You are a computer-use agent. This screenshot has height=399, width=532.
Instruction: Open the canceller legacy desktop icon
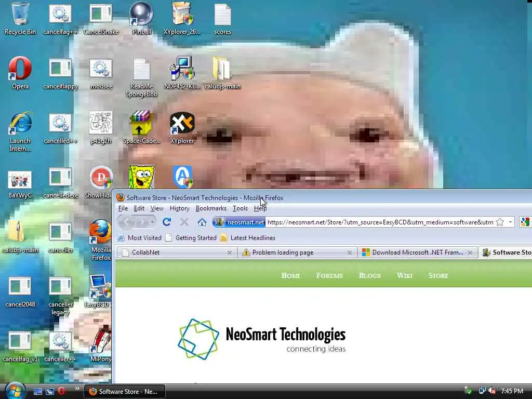(60, 286)
